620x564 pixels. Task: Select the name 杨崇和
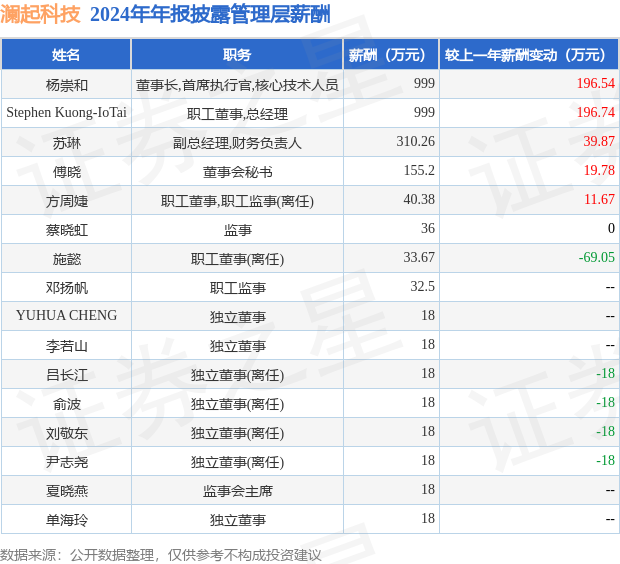pos(66,85)
